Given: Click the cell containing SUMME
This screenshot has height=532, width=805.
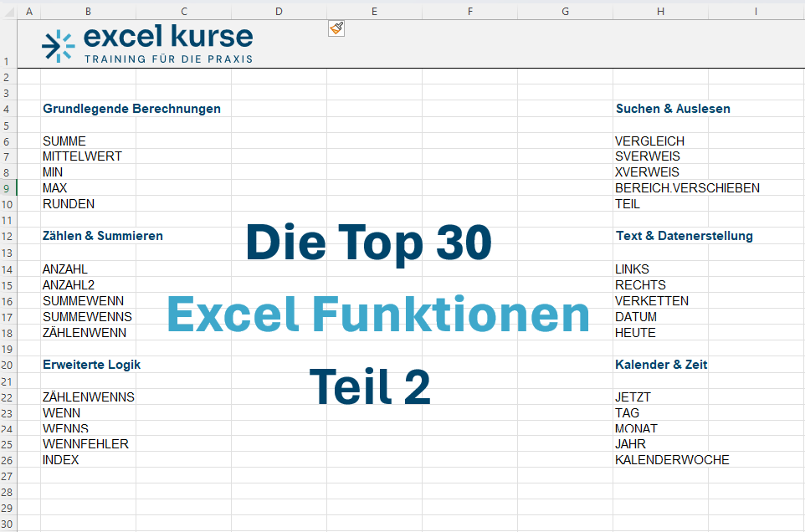Looking at the screenshot, I should tap(64, 141).
